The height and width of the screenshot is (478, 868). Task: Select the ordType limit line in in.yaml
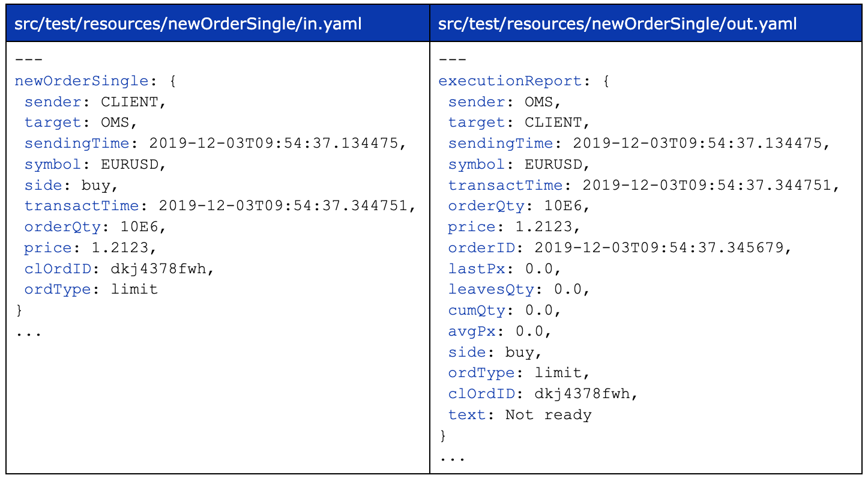coord(91,289)
